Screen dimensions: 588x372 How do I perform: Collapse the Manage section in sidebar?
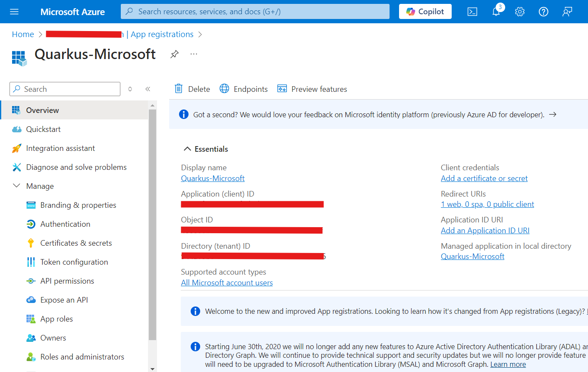pos(16,186)
